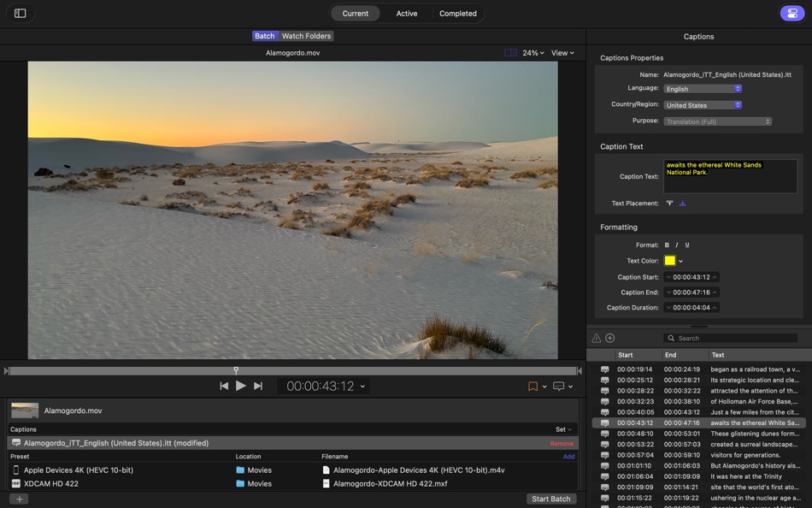Select the Watch Folders tab
The width and height of the screenshot is (812, 508).
[306, 36]
